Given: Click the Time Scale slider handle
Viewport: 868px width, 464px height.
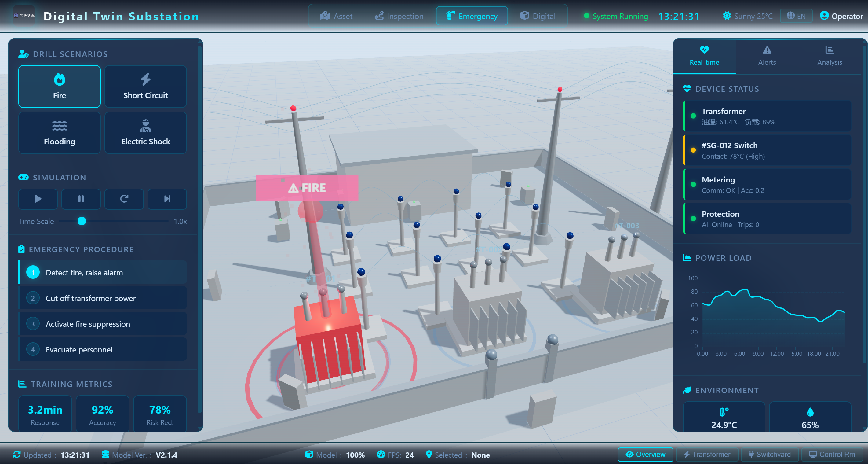Looking at the screenshot, I should 82,221.
